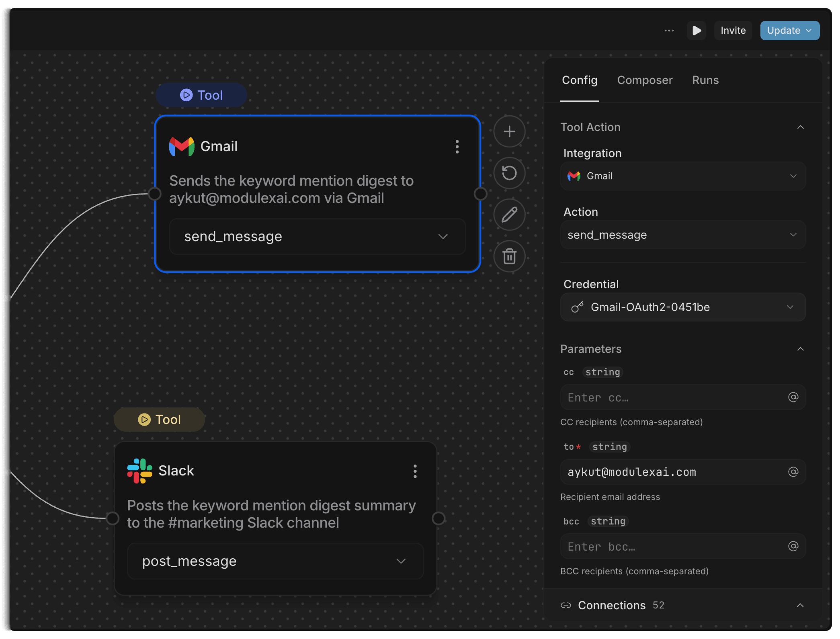Image resolution: width=840 pixels, height=639 pixels.
Task: Select the Slack node description text
Action: (271, 514)
